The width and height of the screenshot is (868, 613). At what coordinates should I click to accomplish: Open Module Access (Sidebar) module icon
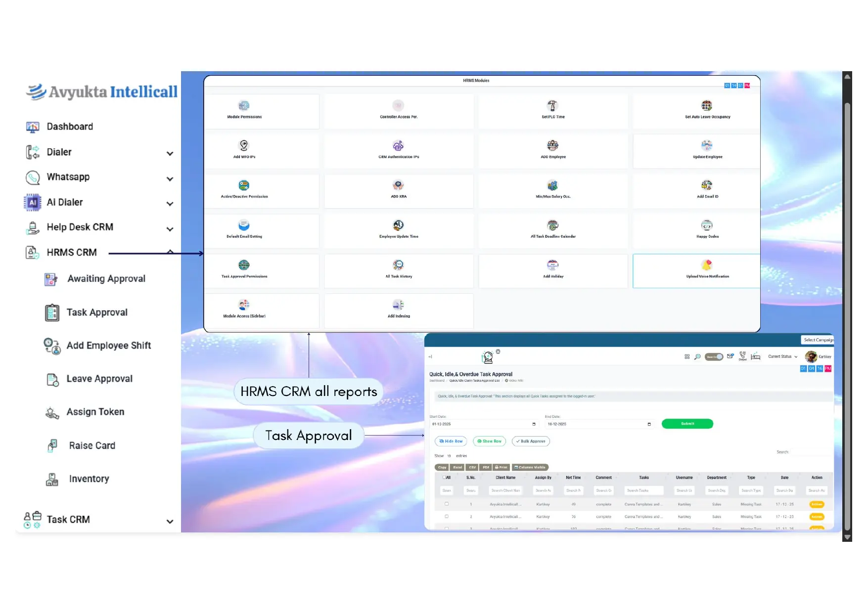tap(244, 305)
